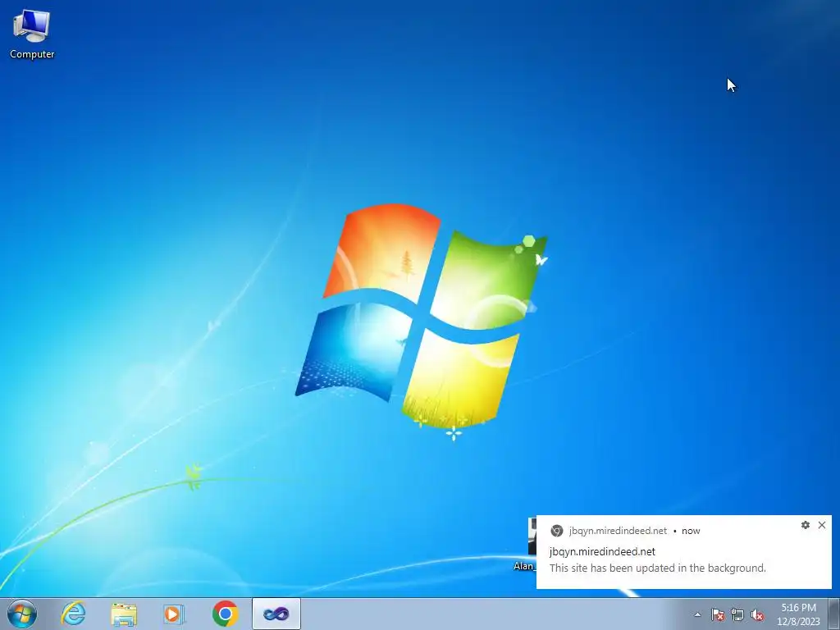Open Google Chrome from the taskbar
840x630 pixels.
225,614
